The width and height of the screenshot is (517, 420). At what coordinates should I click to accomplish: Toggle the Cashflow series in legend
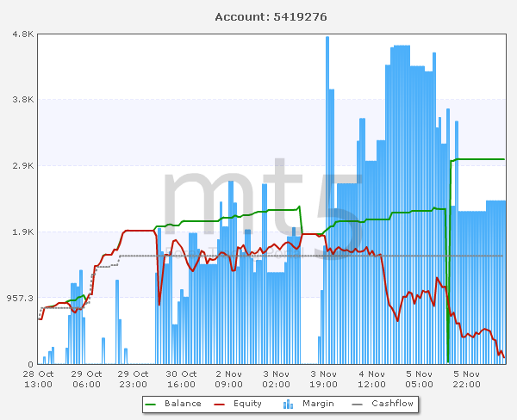[x=383, y=404]
